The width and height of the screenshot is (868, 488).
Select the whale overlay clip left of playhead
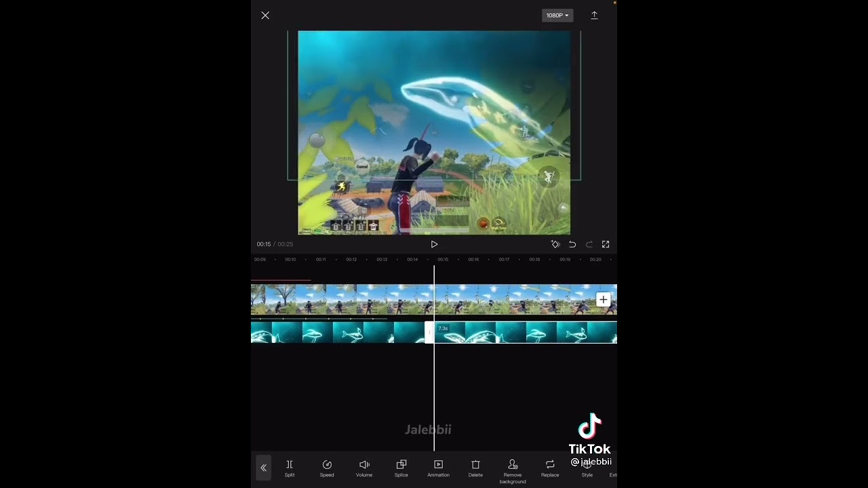pos(338,332)
